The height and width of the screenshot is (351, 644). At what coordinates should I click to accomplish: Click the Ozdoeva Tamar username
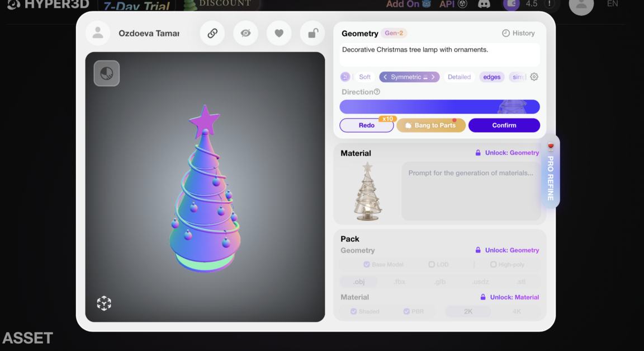pyautogui.click(x=149, y=34)
